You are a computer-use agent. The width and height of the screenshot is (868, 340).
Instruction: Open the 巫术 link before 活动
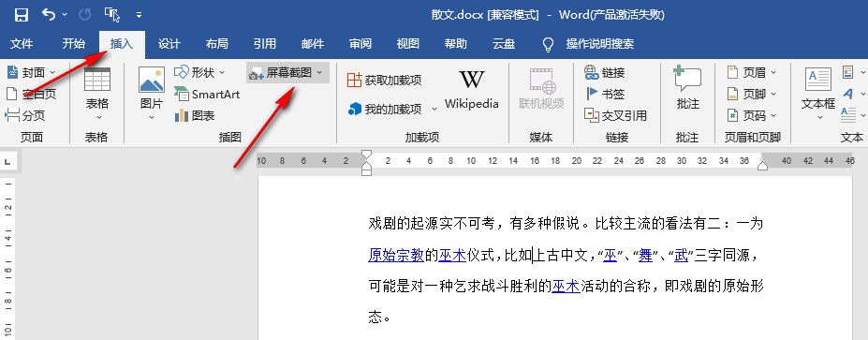tap(566, 287)
